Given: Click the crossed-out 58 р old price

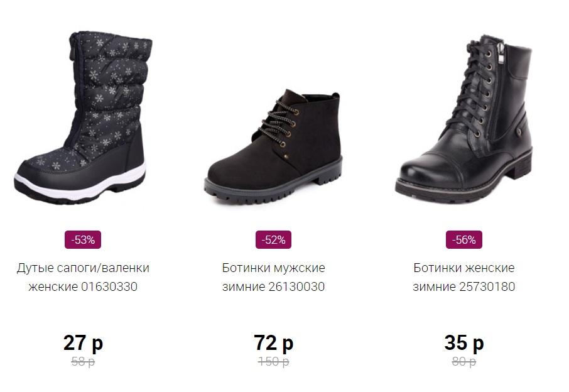Looking at the screenshot, I should coord(83,362).
